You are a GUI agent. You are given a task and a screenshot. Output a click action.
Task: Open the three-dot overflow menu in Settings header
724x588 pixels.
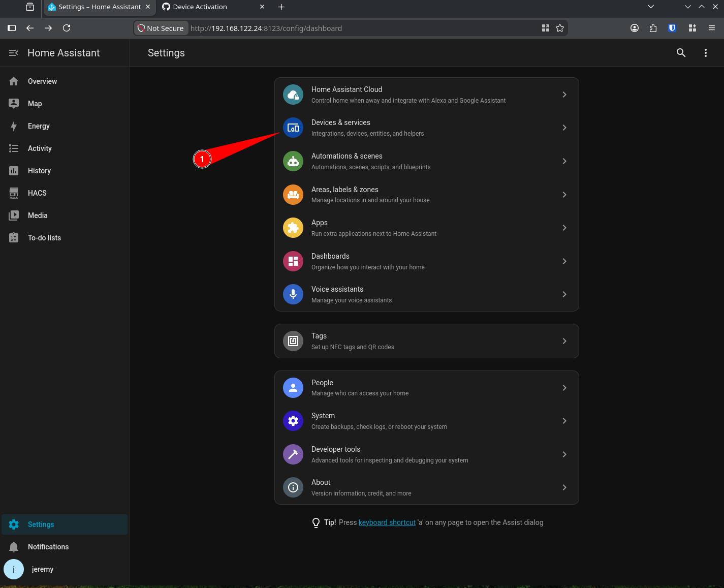click(706, 53)
